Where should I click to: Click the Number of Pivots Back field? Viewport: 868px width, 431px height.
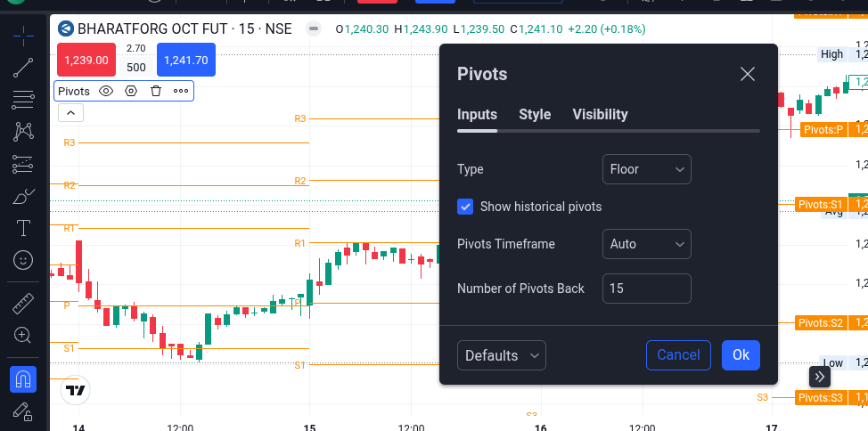pos(646,289)
